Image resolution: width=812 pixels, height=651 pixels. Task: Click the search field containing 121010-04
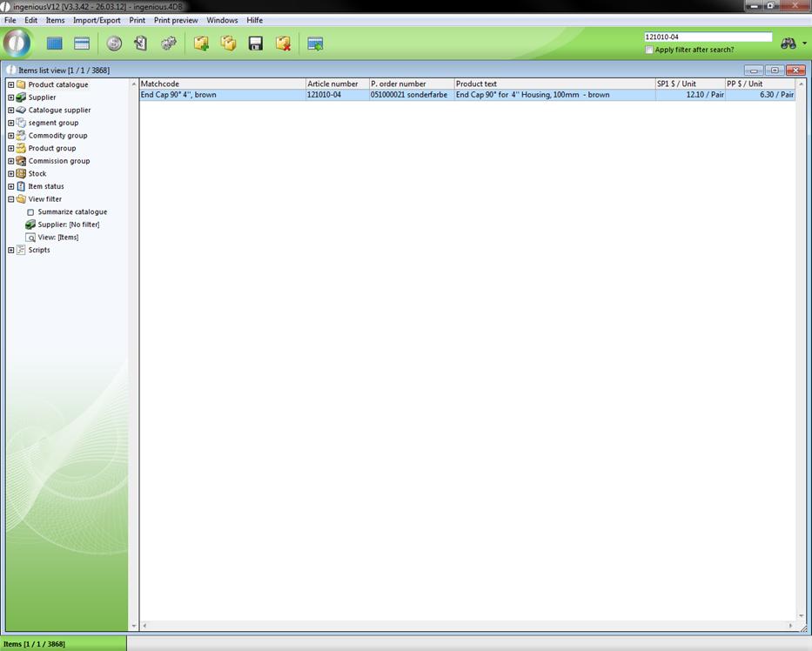[707, 37]
